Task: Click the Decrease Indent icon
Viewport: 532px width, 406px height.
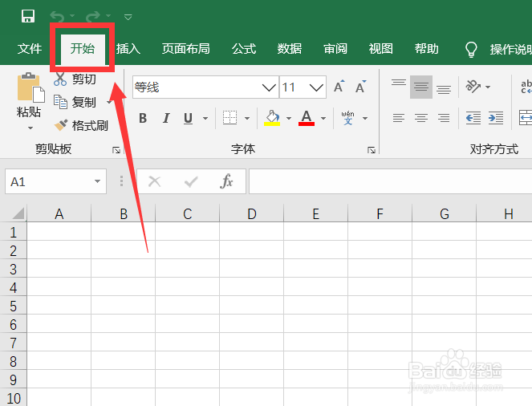Action: coord(473,118)
